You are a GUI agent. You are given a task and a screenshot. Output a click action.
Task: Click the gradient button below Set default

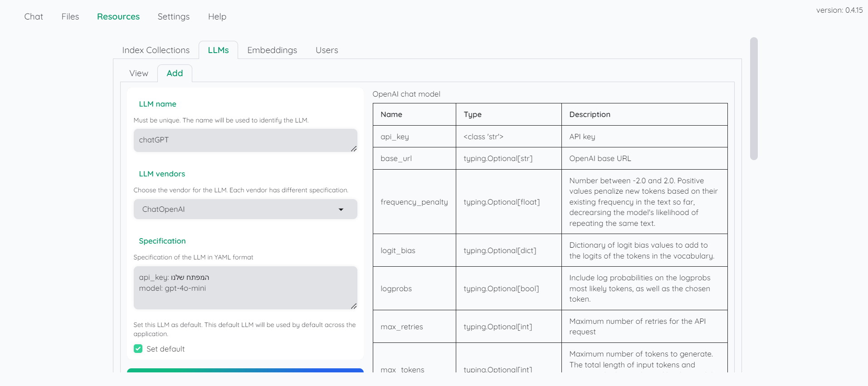(x=245, y=370)
